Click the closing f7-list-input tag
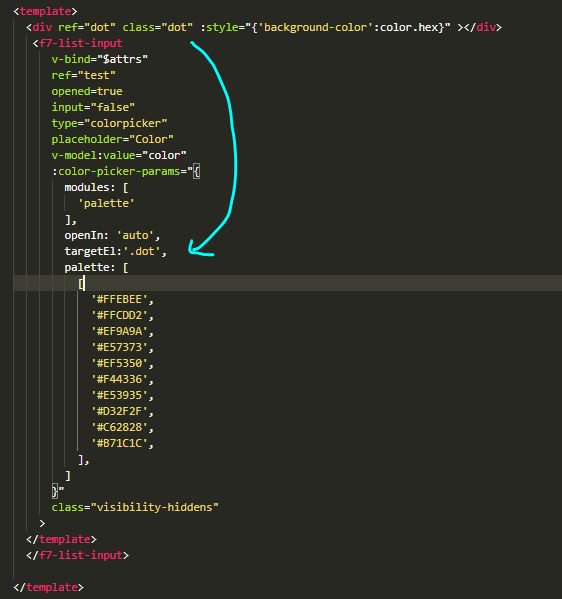The image size is (562, 599). 78,555
